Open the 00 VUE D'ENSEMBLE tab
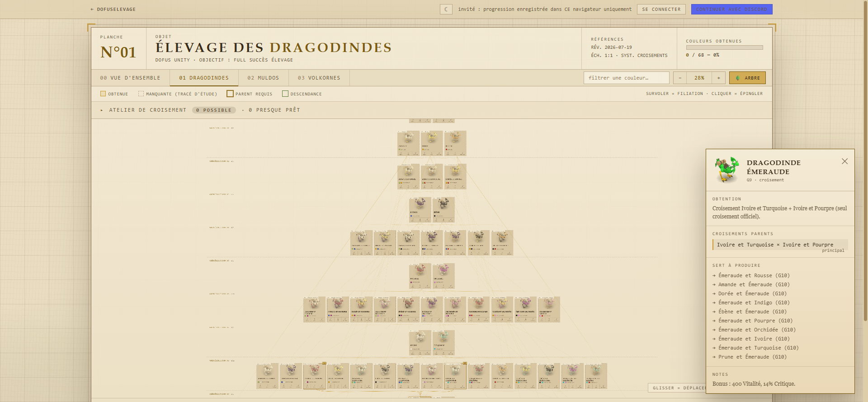 [130, 78]
